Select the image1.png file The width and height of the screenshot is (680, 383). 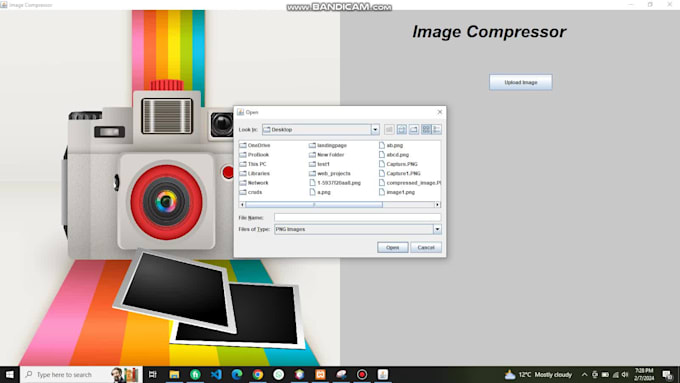tap(397, 192)
